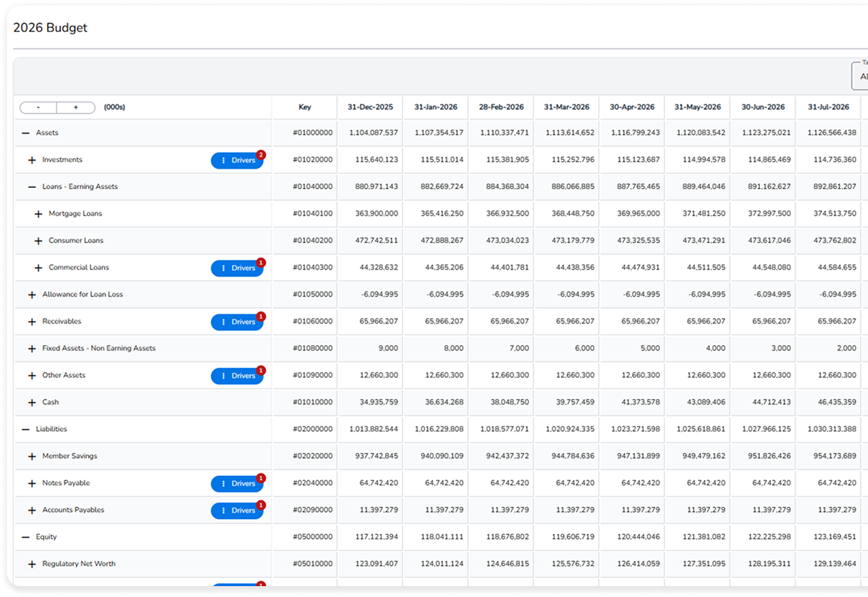The width and height of the screenshot is (868, 597).
Task: Click the red badge on Accounts Payables Drivers
Action: click(x=260, y=505)
